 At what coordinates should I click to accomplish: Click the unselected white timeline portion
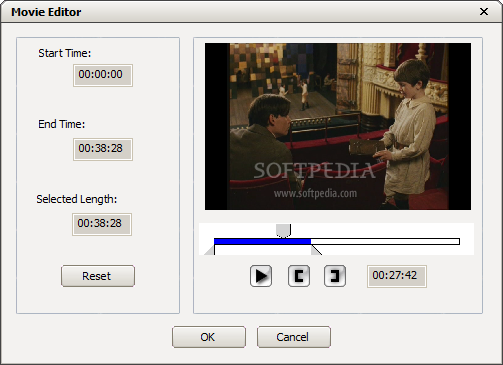385,241
